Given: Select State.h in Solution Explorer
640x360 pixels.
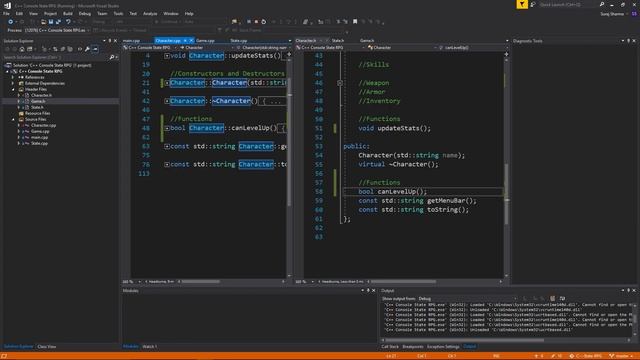Looking at the screenshot, I should (x=37, y=107).
